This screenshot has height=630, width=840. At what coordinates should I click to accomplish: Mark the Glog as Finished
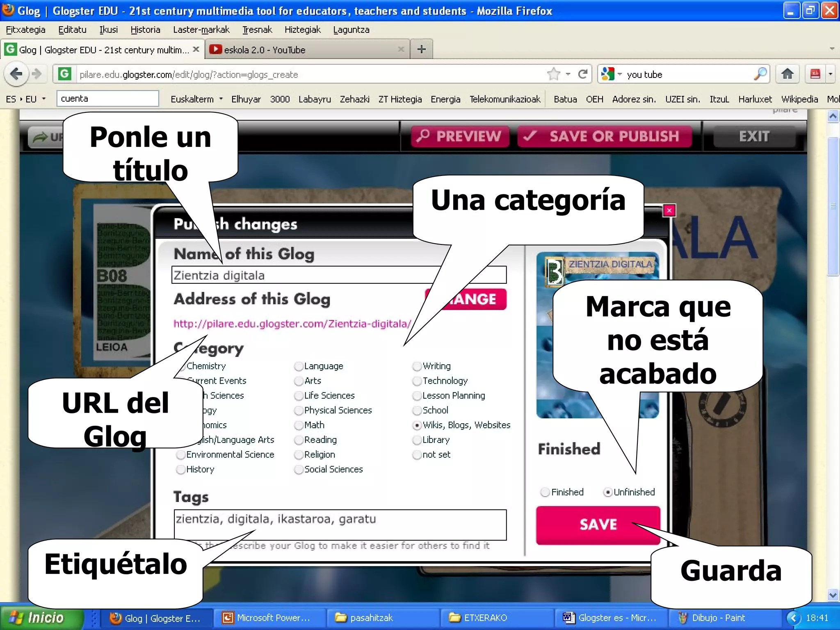tap(545, 492)
